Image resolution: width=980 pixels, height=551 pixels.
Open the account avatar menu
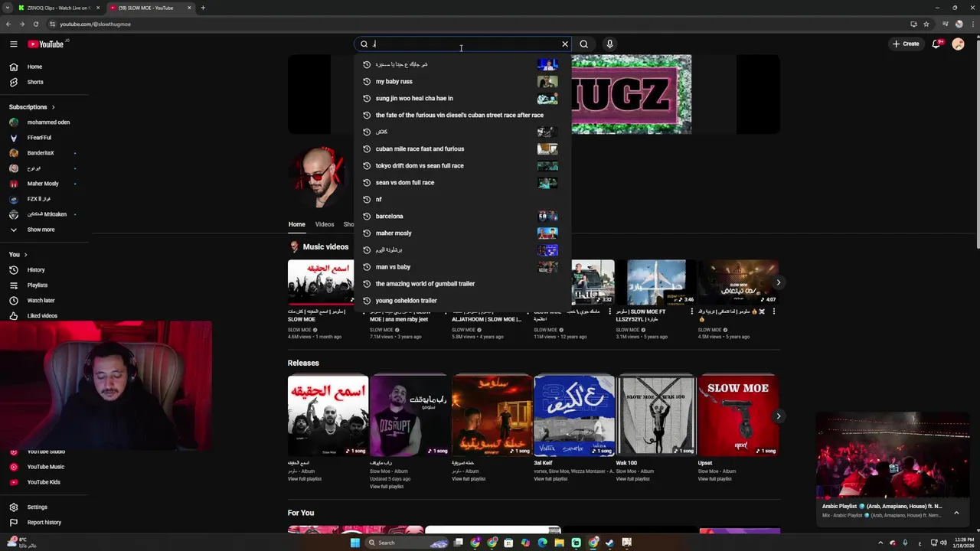pyautogui.click(x=958, y=44)
